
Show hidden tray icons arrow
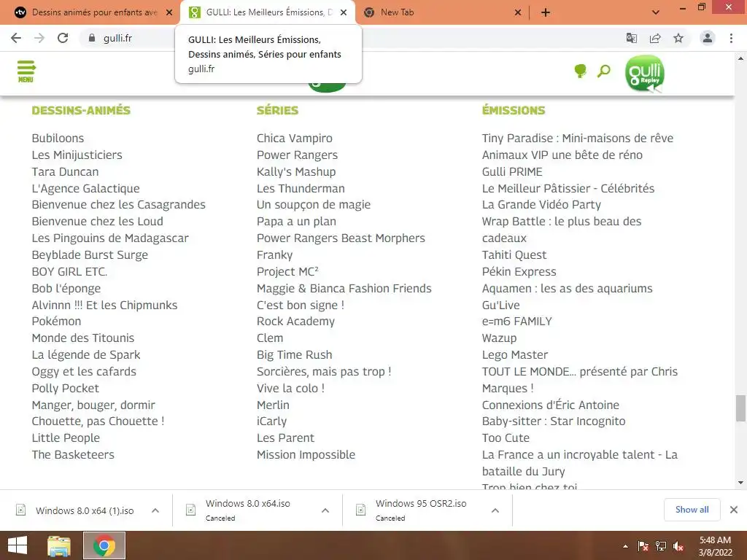[625, 546]
